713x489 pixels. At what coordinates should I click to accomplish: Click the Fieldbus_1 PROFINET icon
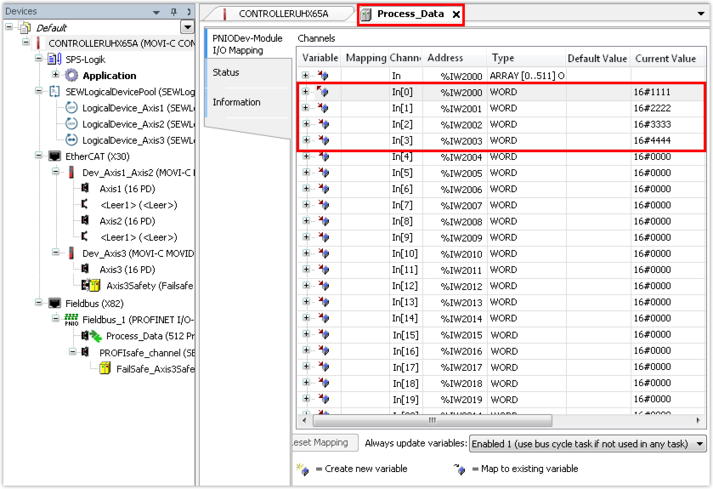pos(71,319)
